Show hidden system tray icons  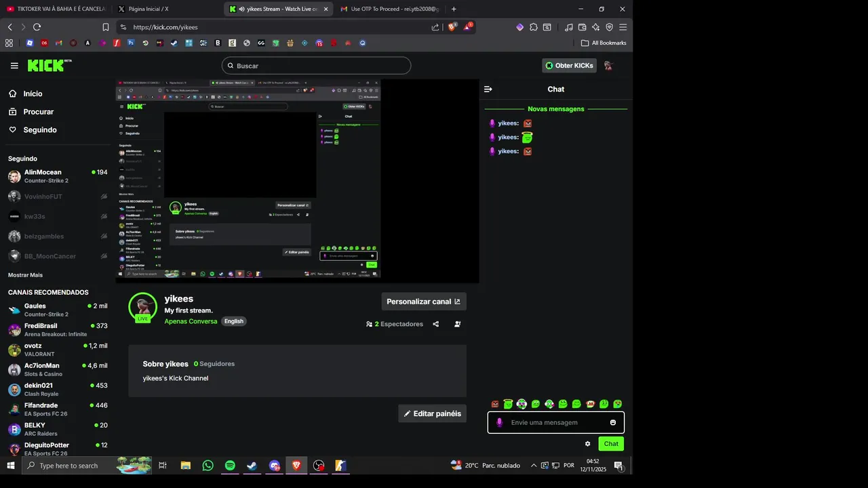click(x=534, y=466)
